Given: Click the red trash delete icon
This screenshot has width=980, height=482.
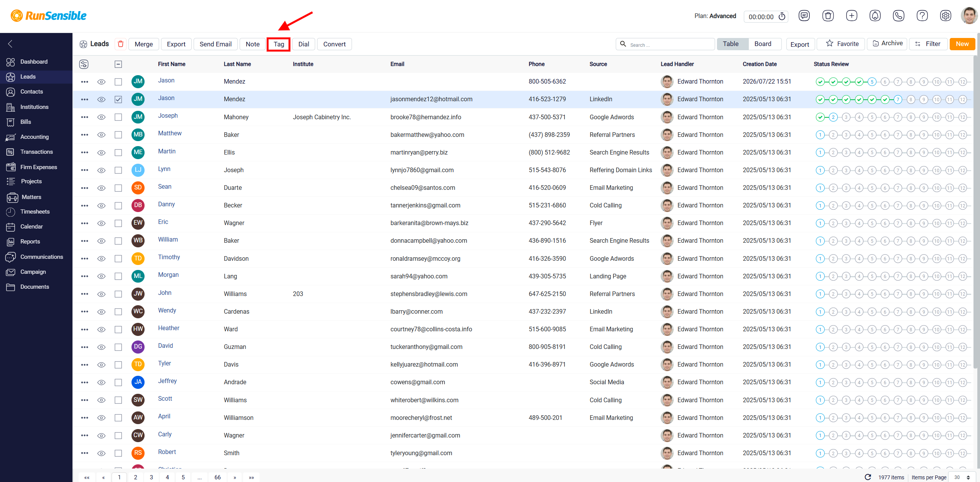Looking at the screenshot, I should (x=120, y=44).
